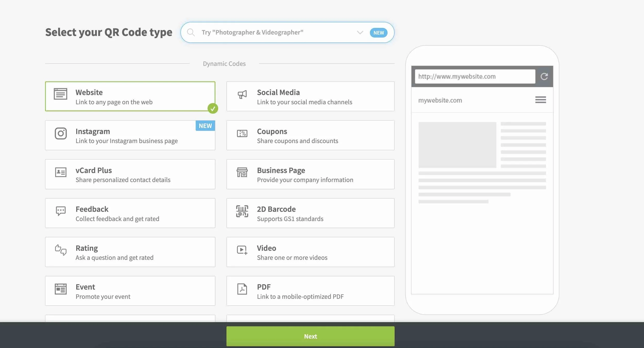Click the Coupons percent ticket icon
Image resolution: width=644 pixels, height=348 pixels.
242,133
